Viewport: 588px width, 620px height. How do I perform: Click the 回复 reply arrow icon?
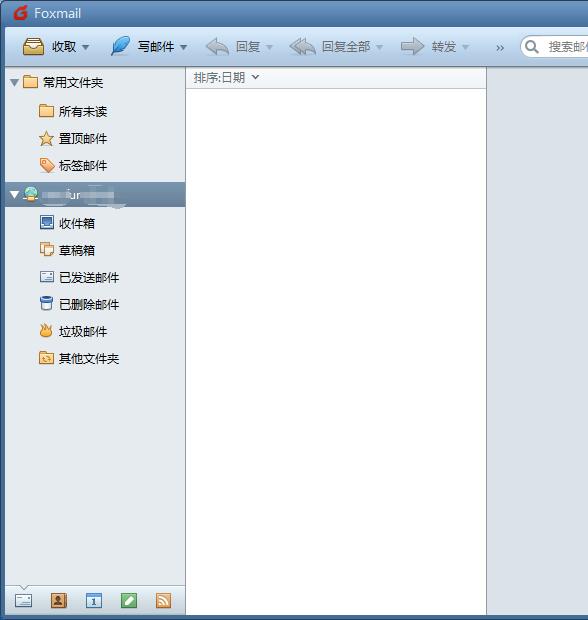tap(217, 47)
